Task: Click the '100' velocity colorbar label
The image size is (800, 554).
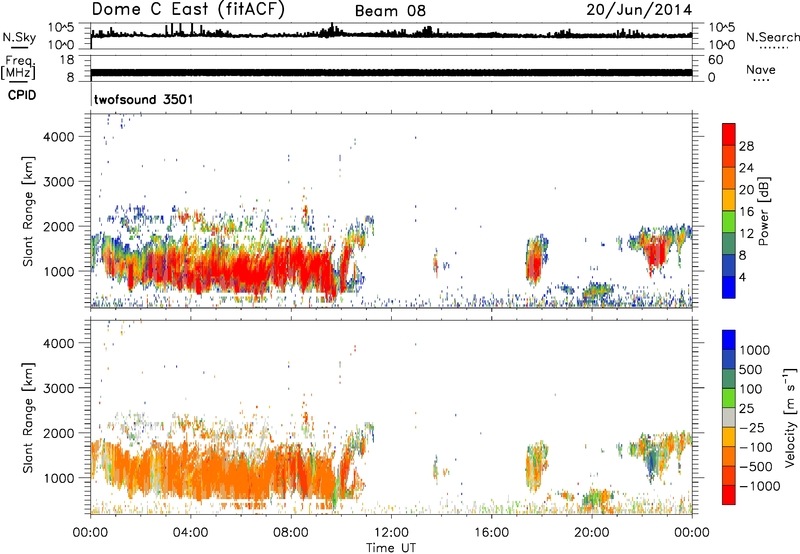Action: point(751,389)
